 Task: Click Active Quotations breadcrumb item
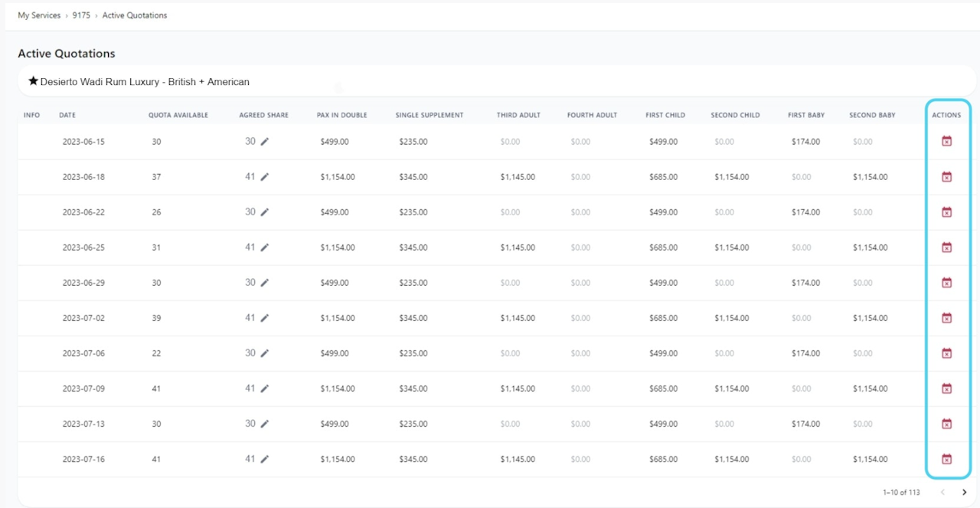click(x=135, y=15)
